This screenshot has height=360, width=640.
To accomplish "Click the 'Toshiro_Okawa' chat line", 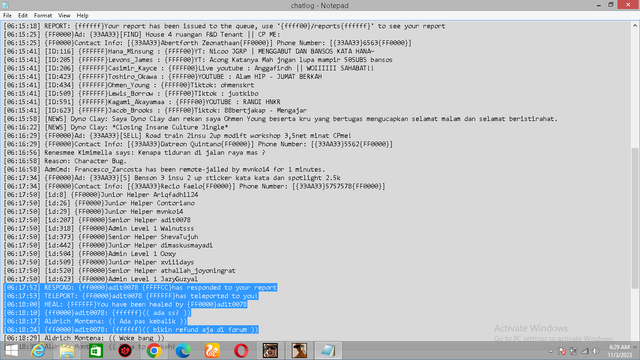I will pyautogui.click(x=162, y=77).
